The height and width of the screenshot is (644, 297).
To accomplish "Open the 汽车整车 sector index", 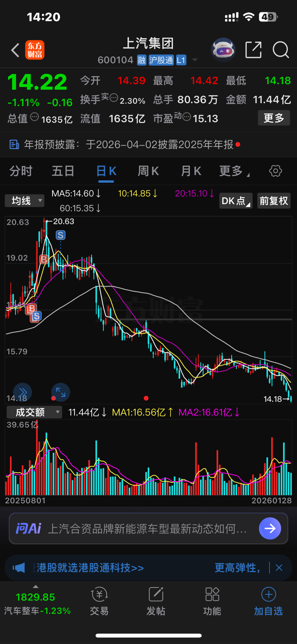I will [37, 603].
